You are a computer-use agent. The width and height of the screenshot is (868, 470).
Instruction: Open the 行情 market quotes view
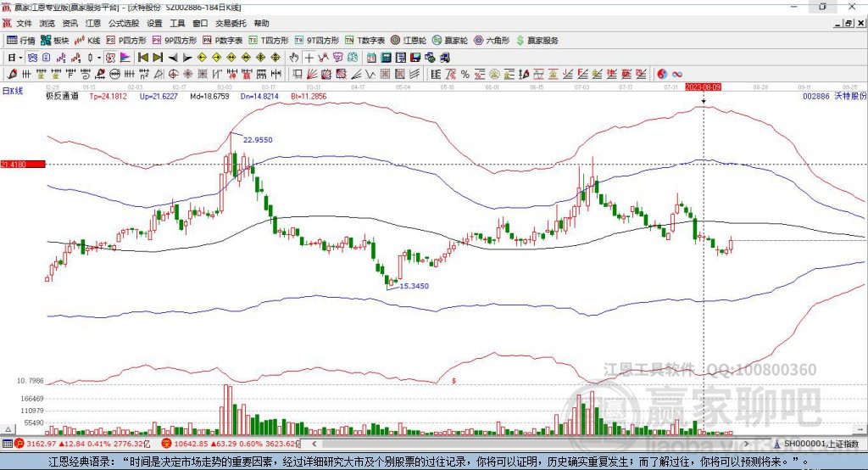pyautogui.click(x=21, y=41)
